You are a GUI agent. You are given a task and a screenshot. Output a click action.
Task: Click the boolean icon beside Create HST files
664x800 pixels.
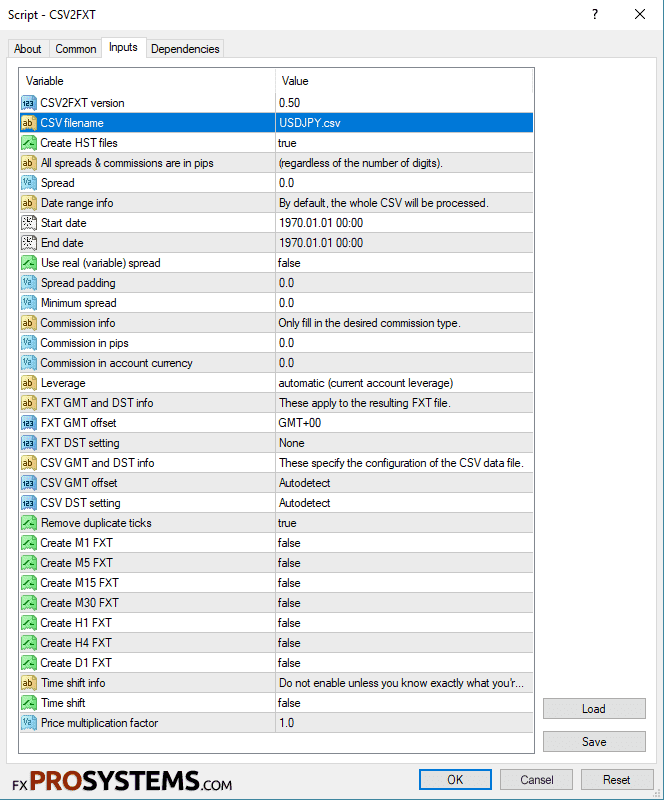(x=29, y=143)
